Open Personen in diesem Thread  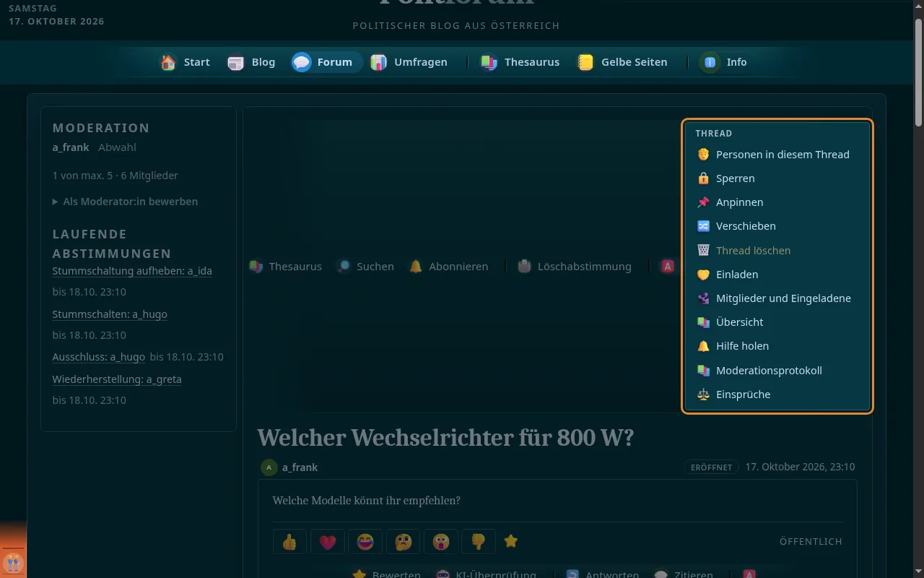click(x=777, y=155)
